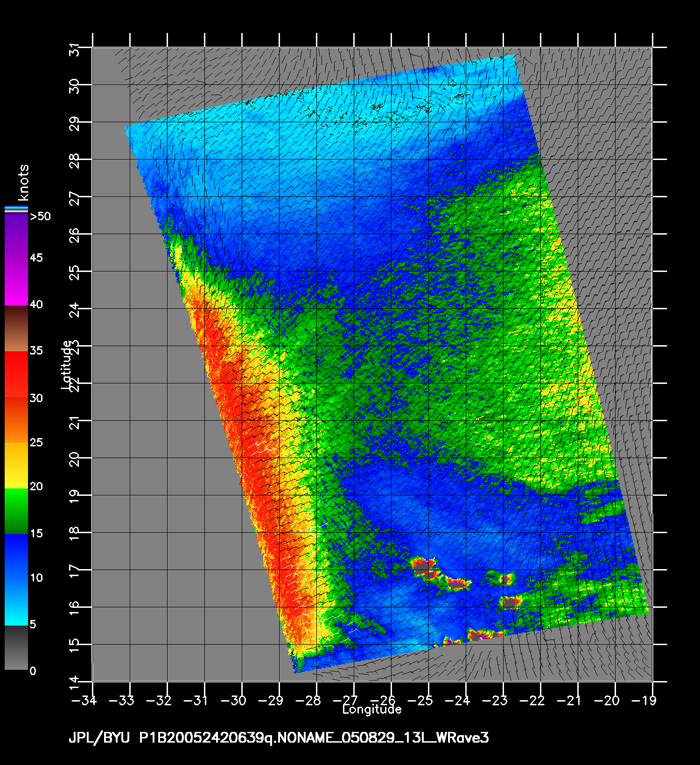The height and width of the screenshot is (765, 700).
Task: Click the 'JPL/BYU' caption text
Action: [99, 738]
